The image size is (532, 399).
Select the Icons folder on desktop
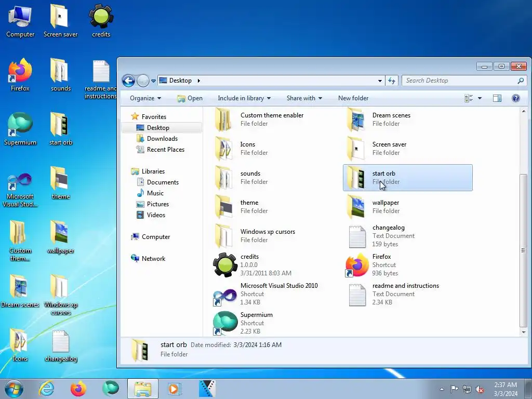point(20,345)
